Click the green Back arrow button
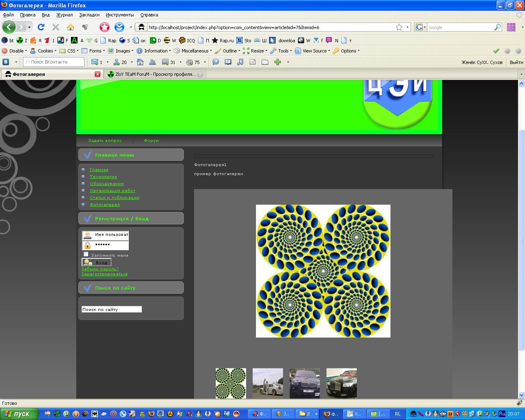Image resolution: width=525 pixels, height=420 pixels. (x=9, y=27)
